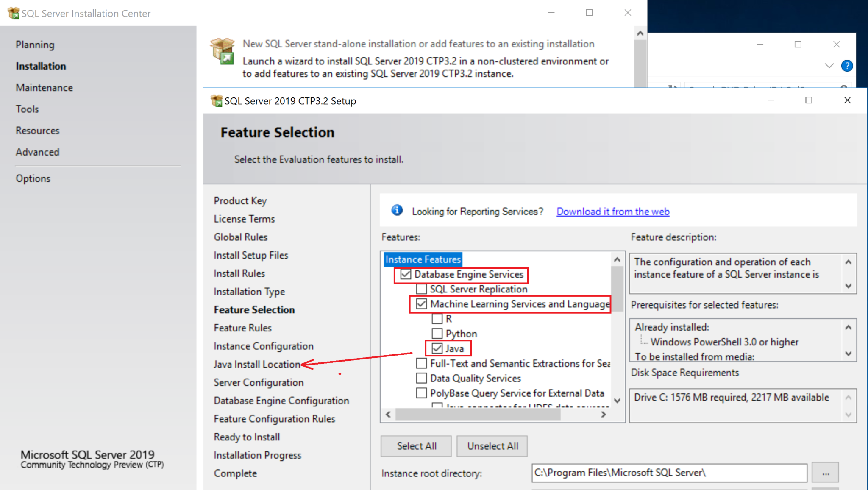Open the Resources section
The width and height of the screenshot is (868, 490).
[38, 131]
